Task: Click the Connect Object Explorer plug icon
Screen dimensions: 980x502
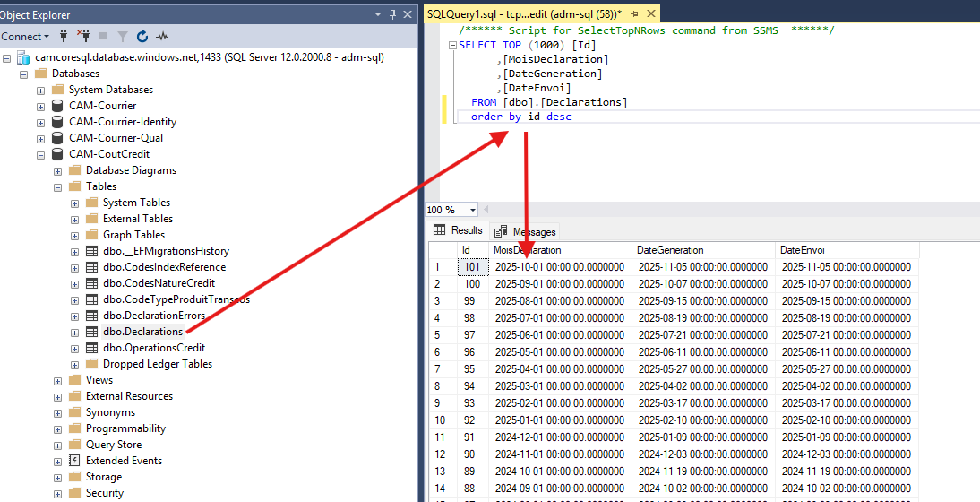Action: tap(64, 37)
